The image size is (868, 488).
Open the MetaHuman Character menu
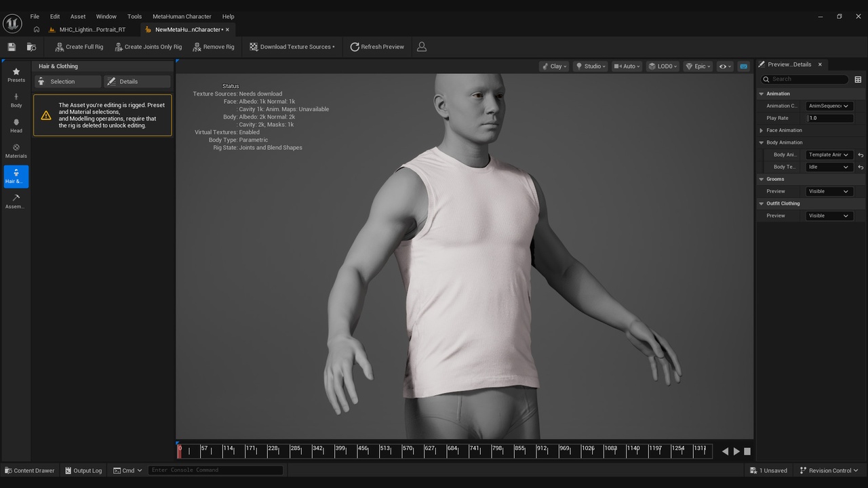click(x=182, y=16)
